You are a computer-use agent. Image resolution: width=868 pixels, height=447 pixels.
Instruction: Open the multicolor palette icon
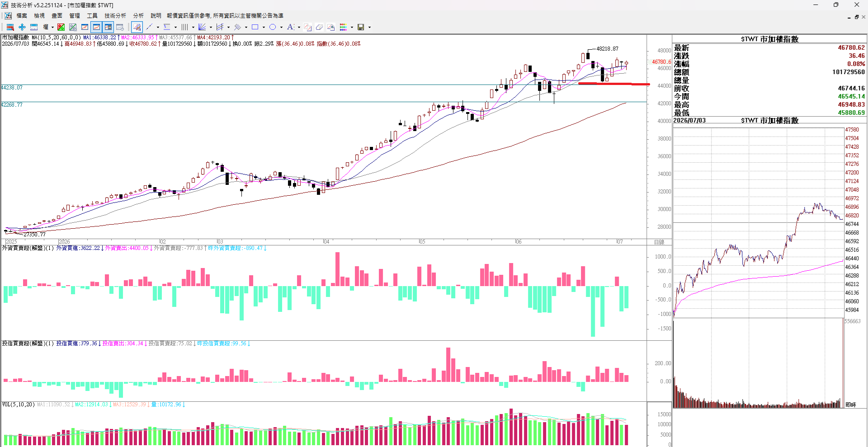(344, 27)
